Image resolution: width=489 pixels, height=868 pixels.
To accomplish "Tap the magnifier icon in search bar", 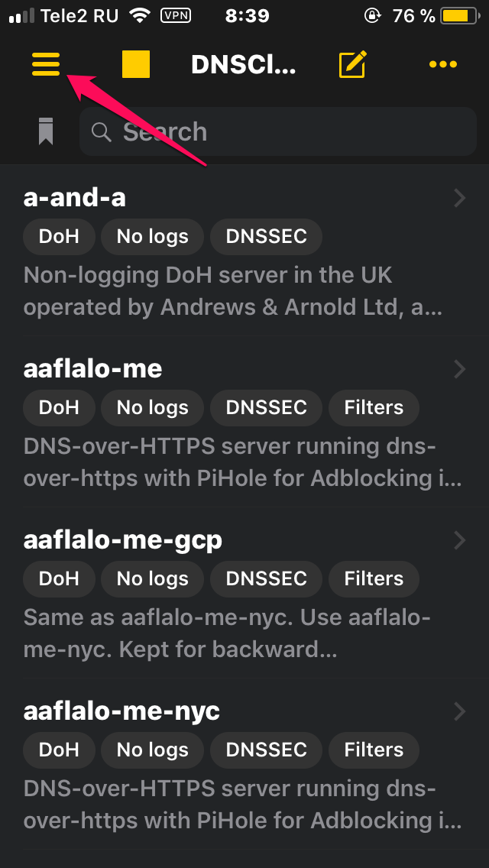I will (102, 131).
